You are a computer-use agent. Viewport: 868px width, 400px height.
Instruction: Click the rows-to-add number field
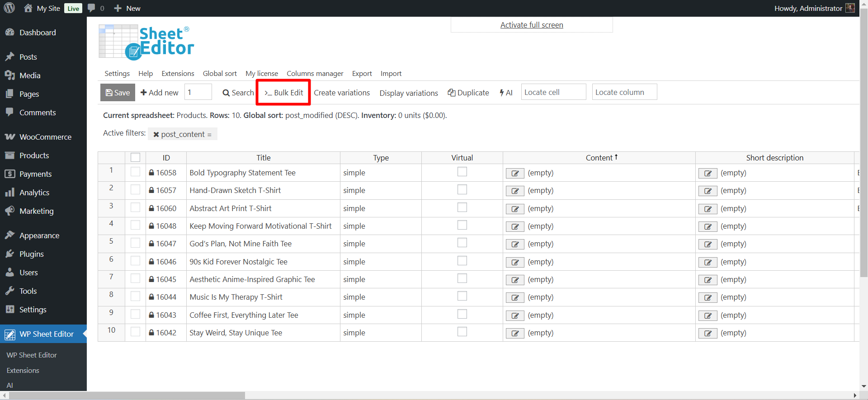(198, 92)
